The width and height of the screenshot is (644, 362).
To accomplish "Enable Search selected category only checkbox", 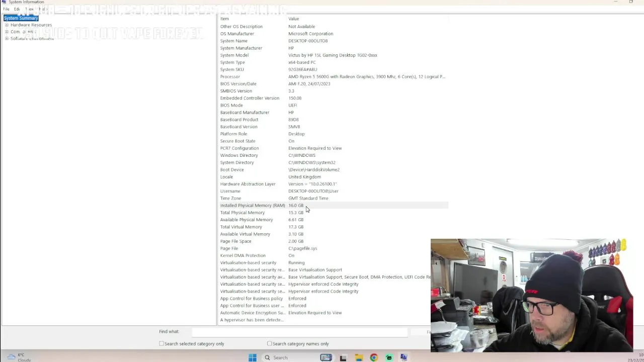I will tap(162, 344).
